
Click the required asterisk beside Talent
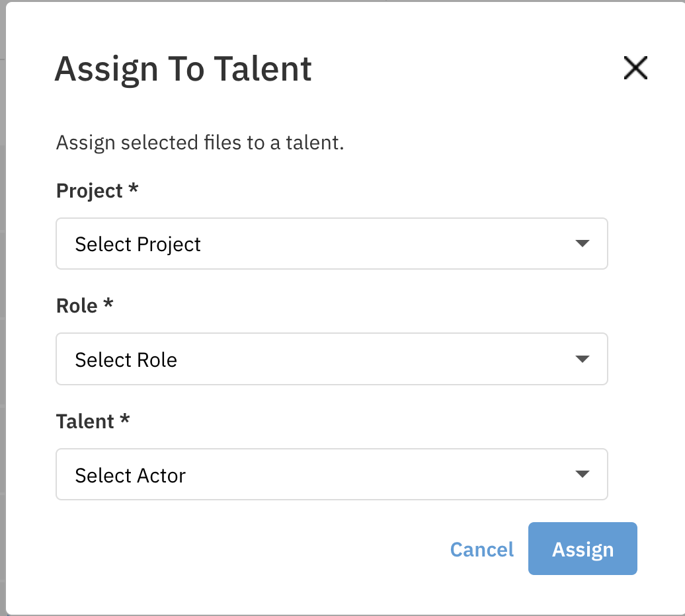coord(125,420)
